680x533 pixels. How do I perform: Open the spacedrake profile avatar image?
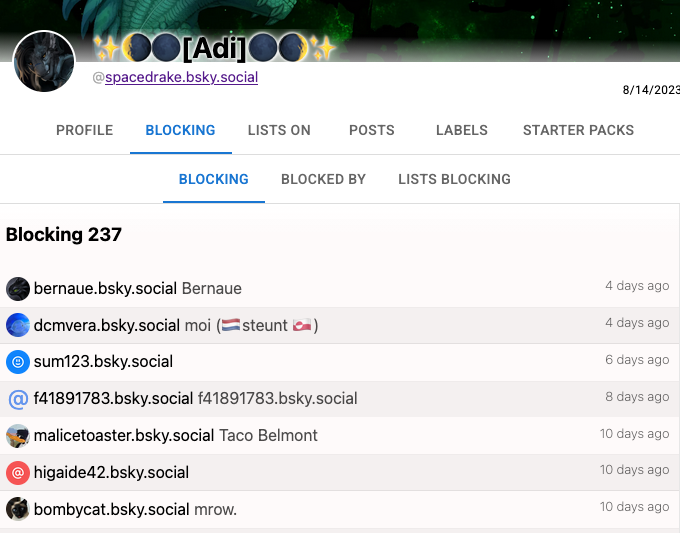click(x=44, y=61)
